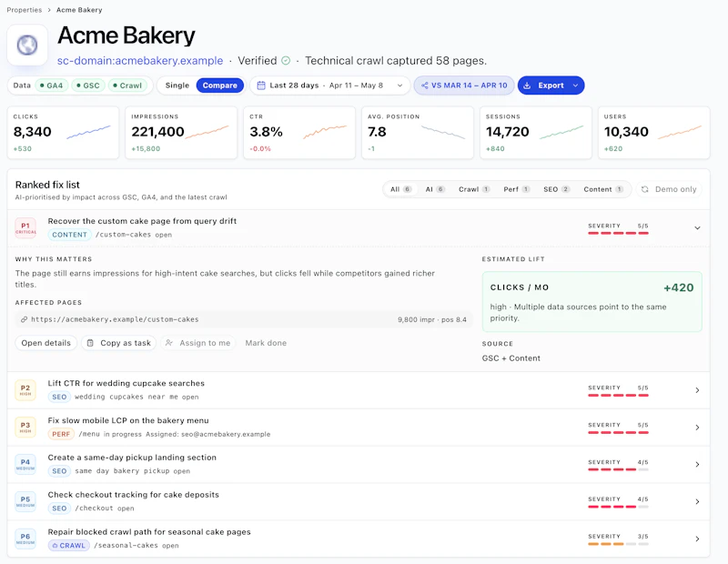Toggle the GSC data source chip
Viewport: 728px width, 564px height.
(x=88, y=86)
